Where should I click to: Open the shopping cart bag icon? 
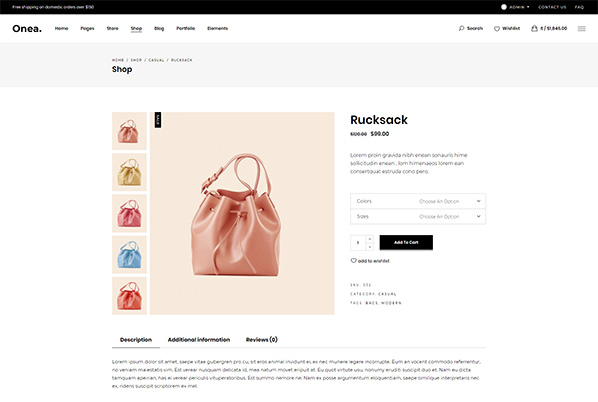coord(534,28)
